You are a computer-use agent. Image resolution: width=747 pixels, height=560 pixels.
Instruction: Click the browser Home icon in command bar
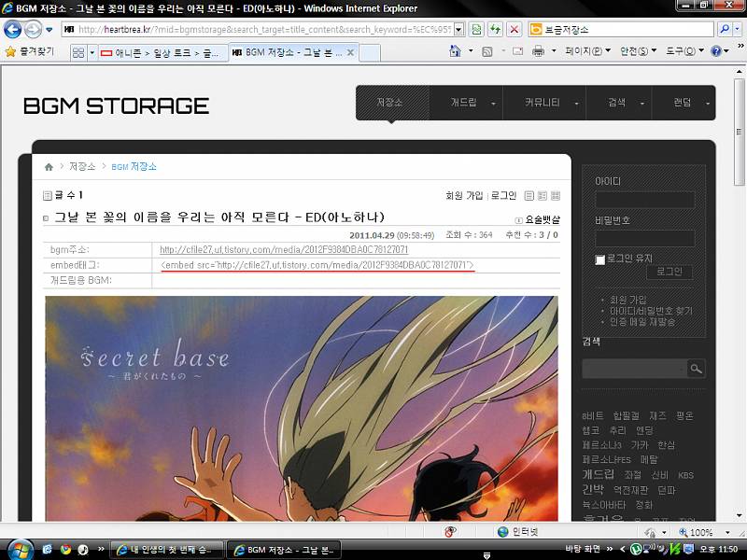455,51
